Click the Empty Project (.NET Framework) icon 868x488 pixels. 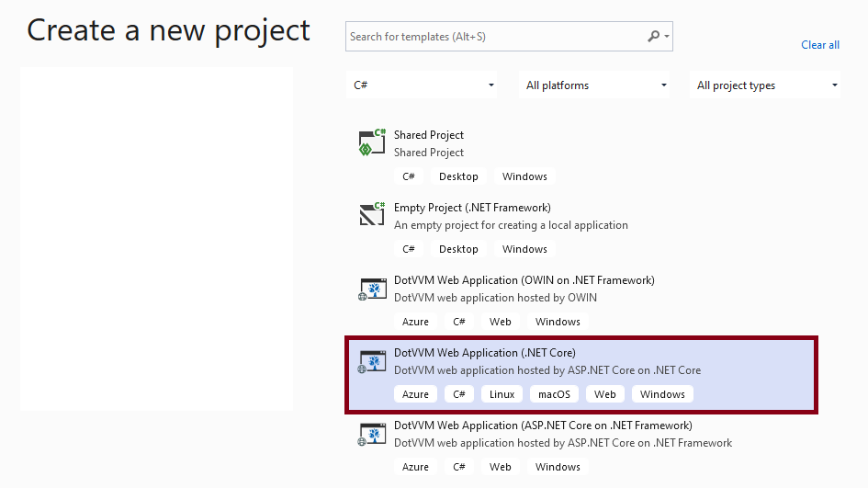tap(372, 214)
